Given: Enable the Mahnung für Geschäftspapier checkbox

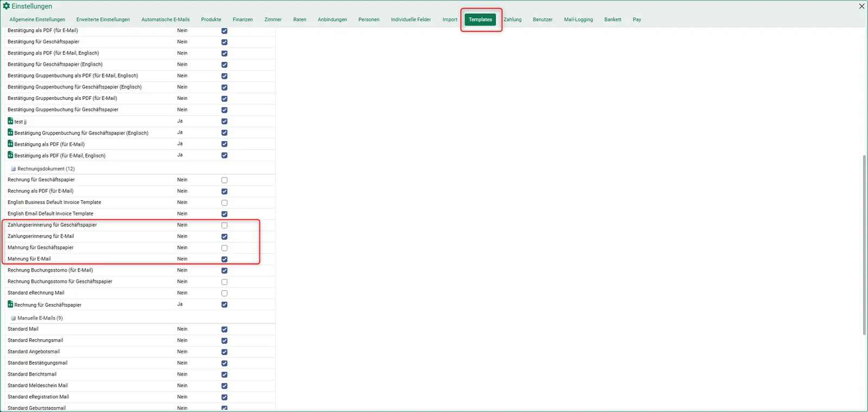Looking at the screenshot, I should coord(225,248).
